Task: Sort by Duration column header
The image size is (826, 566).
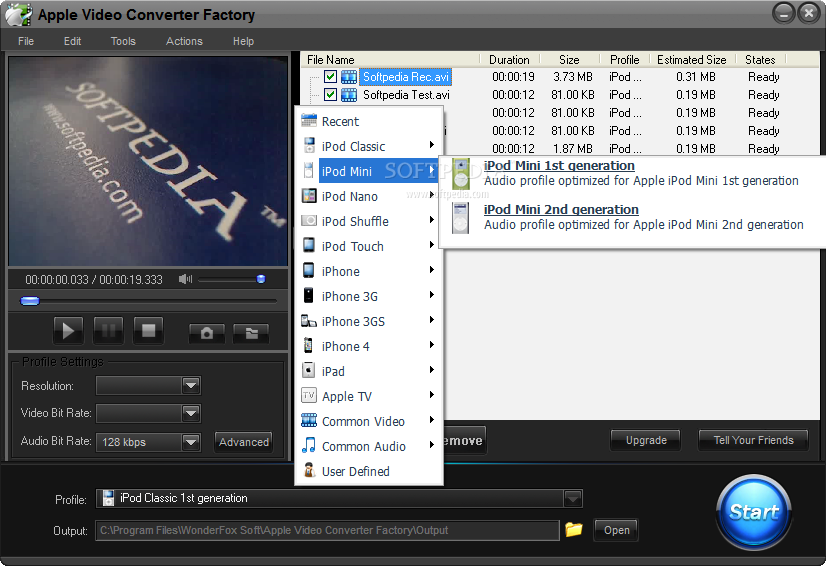Action: point(509,60)
